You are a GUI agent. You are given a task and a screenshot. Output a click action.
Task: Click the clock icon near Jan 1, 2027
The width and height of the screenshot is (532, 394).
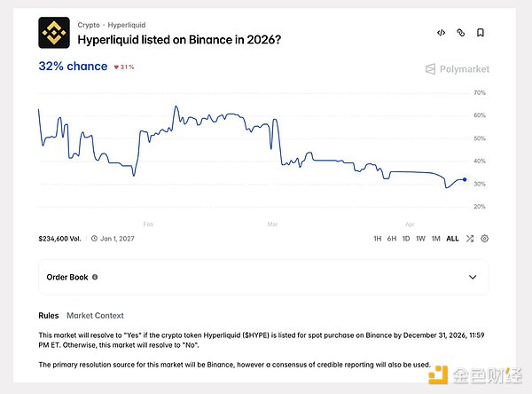(94, 239)
